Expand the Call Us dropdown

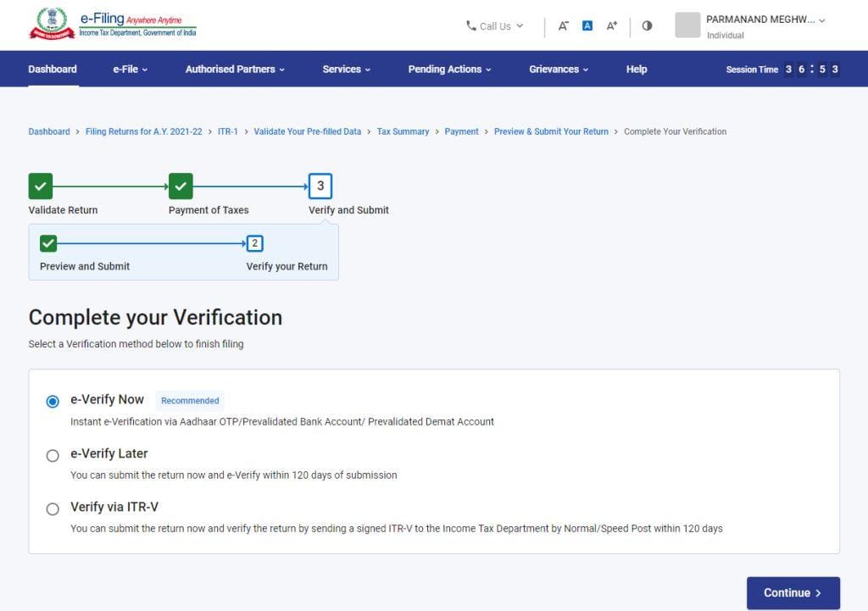click(x=495, y=26)
